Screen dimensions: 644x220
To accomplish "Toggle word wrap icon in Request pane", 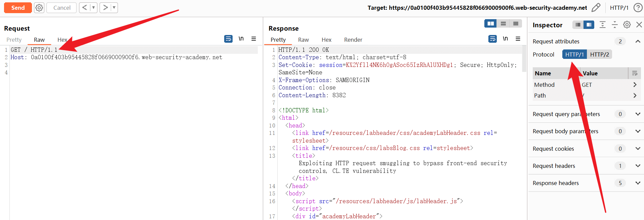I will (x=228, y=39).
